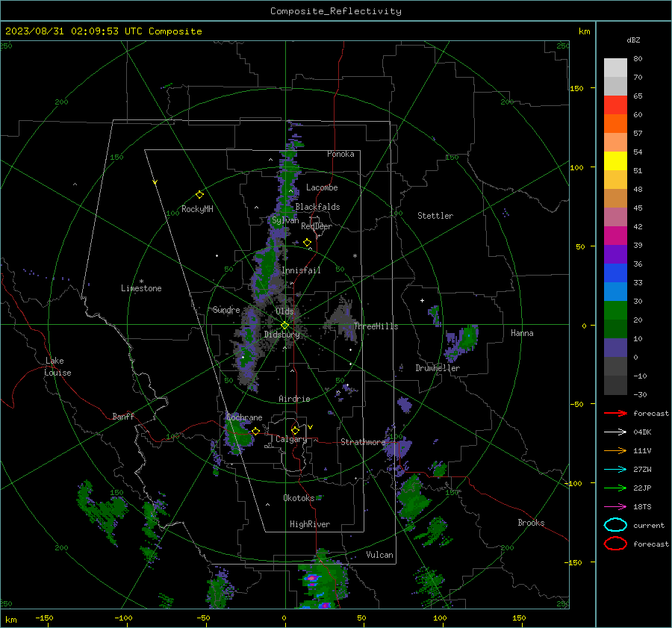Click the yellow diamond marker below RedDeer
This screenshot has width=672, height=628.
click(307, 243)
